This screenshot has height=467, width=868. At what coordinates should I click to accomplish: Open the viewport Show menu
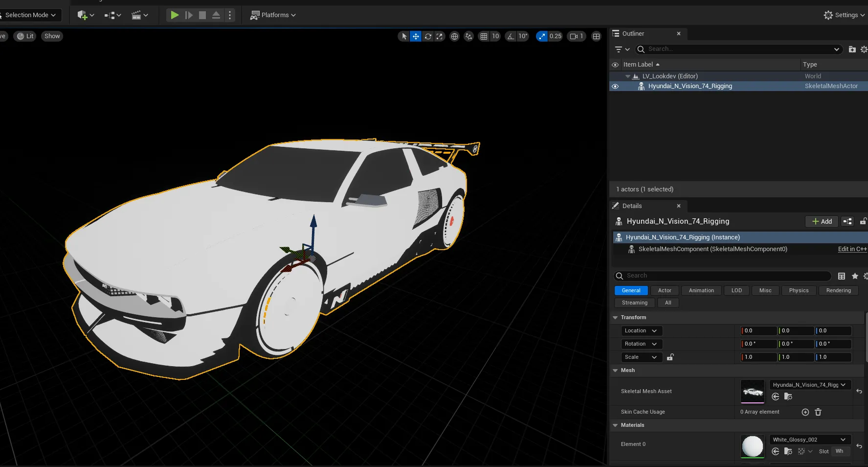pyautogui.click(x=52, y=36)
